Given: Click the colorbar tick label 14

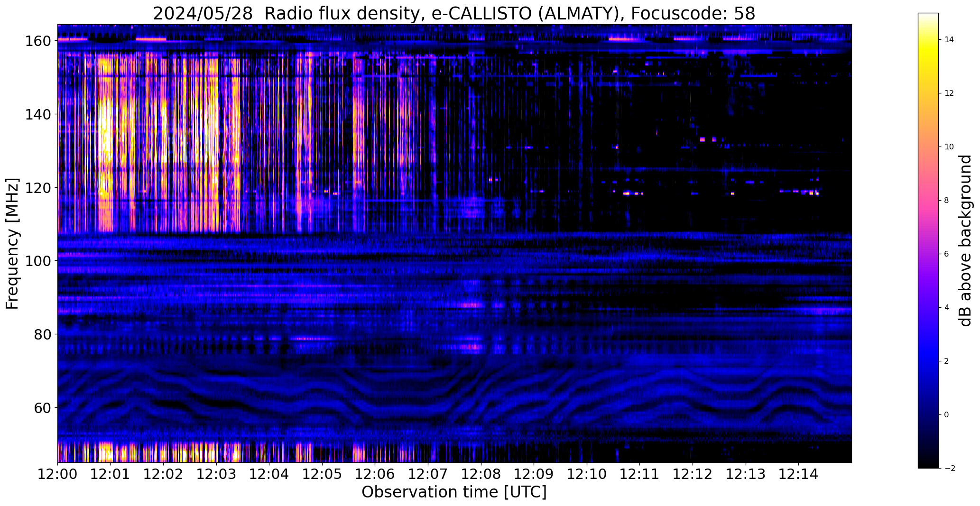Looking at the screenshot, I should [x=949, y=40].
